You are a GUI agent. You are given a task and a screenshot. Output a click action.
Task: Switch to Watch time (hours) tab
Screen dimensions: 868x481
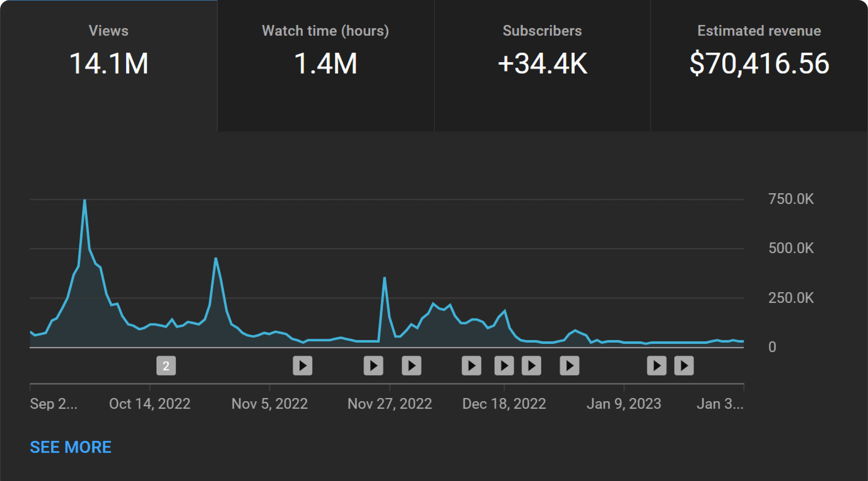point(325,66)
